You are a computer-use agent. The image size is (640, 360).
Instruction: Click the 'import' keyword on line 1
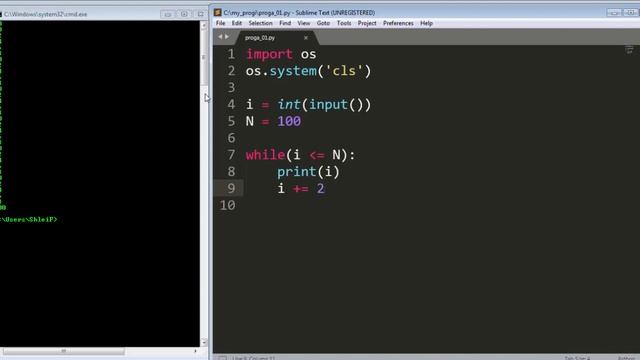click(269, 54)
